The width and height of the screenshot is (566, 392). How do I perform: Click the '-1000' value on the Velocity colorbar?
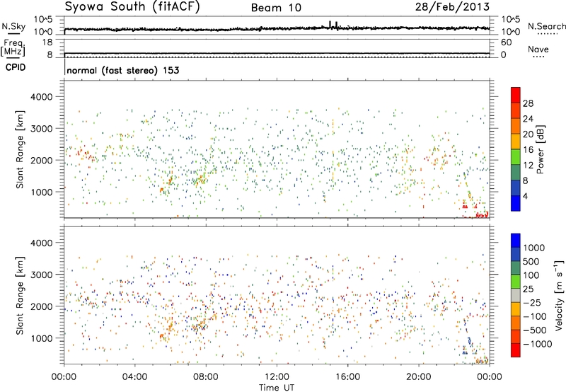coord(537,344)
